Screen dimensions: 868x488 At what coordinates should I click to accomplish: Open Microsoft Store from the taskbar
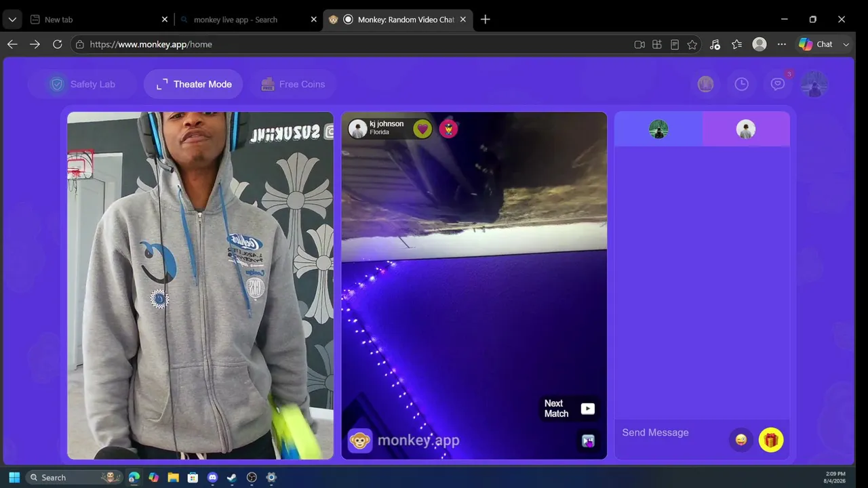click(x=193, y=477)
